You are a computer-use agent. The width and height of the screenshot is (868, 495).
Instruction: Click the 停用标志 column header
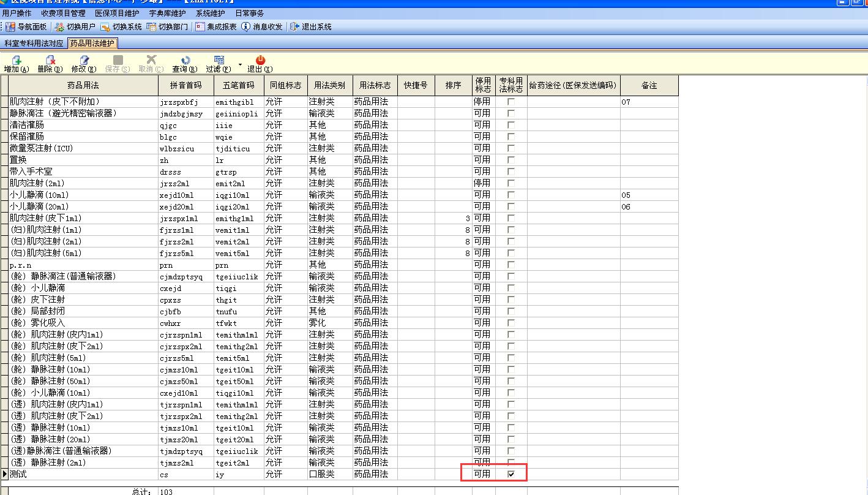tap(484, 86)
